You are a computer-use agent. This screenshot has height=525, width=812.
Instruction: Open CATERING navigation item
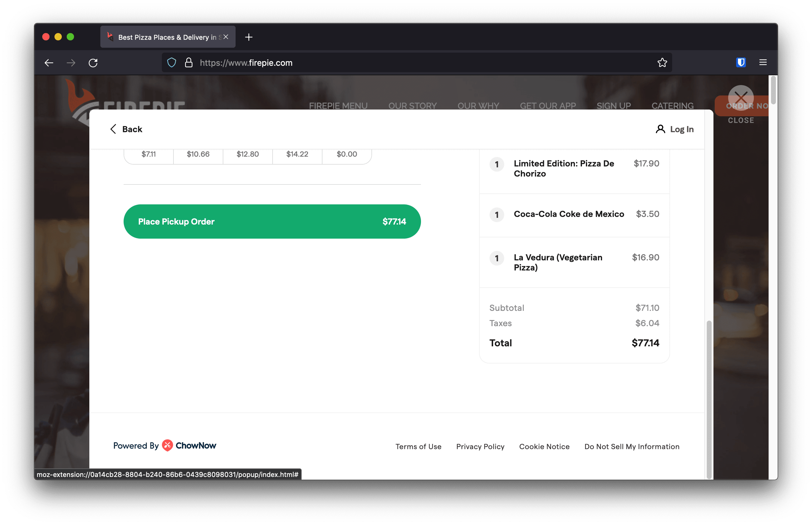pos(672,106)
